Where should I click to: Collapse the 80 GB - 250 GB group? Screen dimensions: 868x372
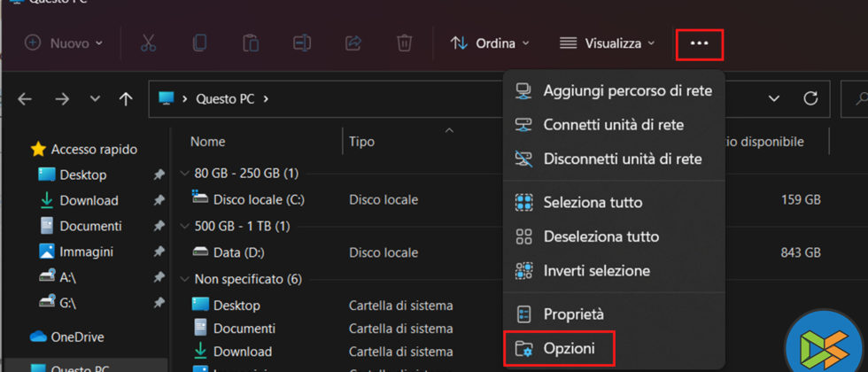click(184, 173)
